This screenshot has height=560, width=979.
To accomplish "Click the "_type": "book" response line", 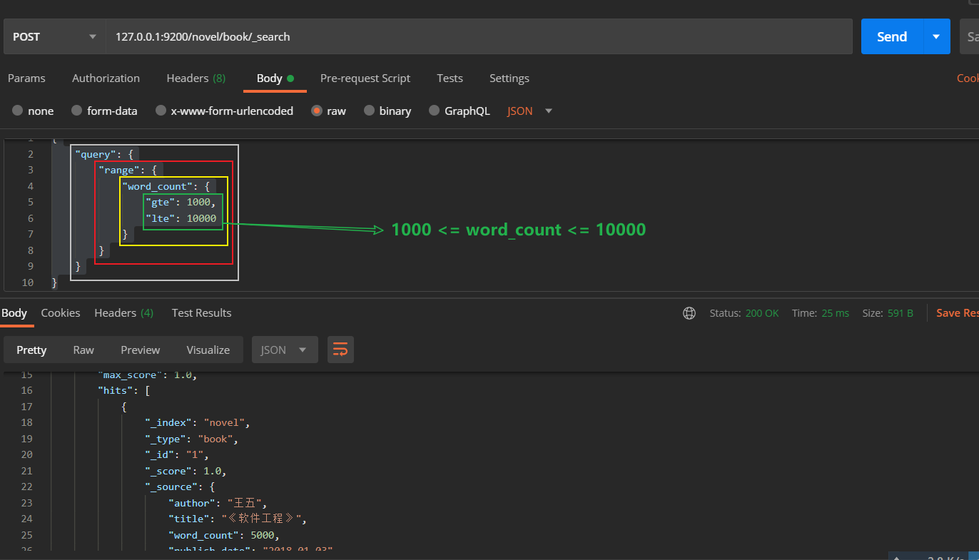I will (191, 439).
